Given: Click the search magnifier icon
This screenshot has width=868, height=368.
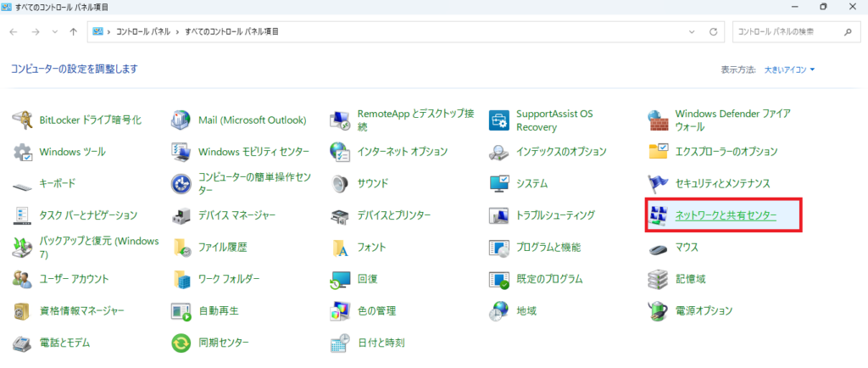Looking at the screenshot, I should point(848,31).
